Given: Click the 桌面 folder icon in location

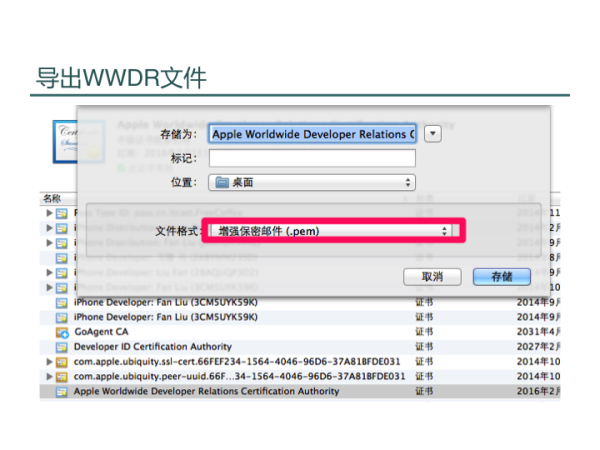Looking at the screenshot, I should click(x=222, y=182).
